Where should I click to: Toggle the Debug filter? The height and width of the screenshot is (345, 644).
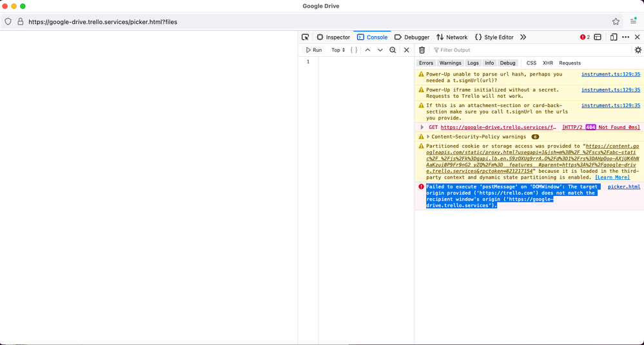(507, 63)
